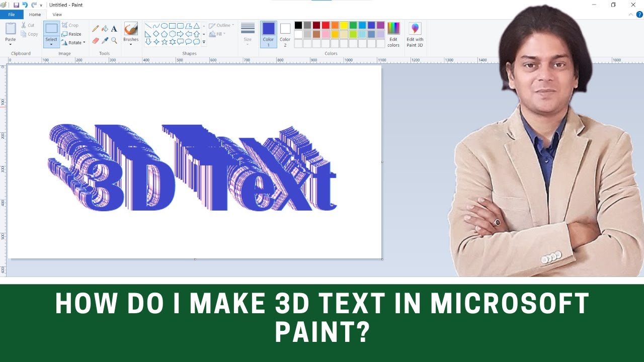The image size is (644, 362).
Task: Click the Save icon in quick access toolbar
Action: click(x=16, y=5)
